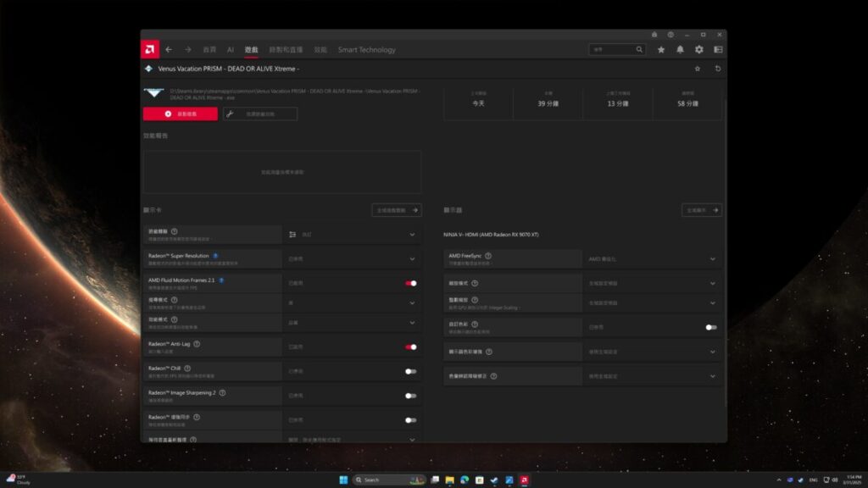The image size is (868, 488).
Task: Expand the 搜尋模式 (Search Mode) dropdown
Action: tap(352, 302)
